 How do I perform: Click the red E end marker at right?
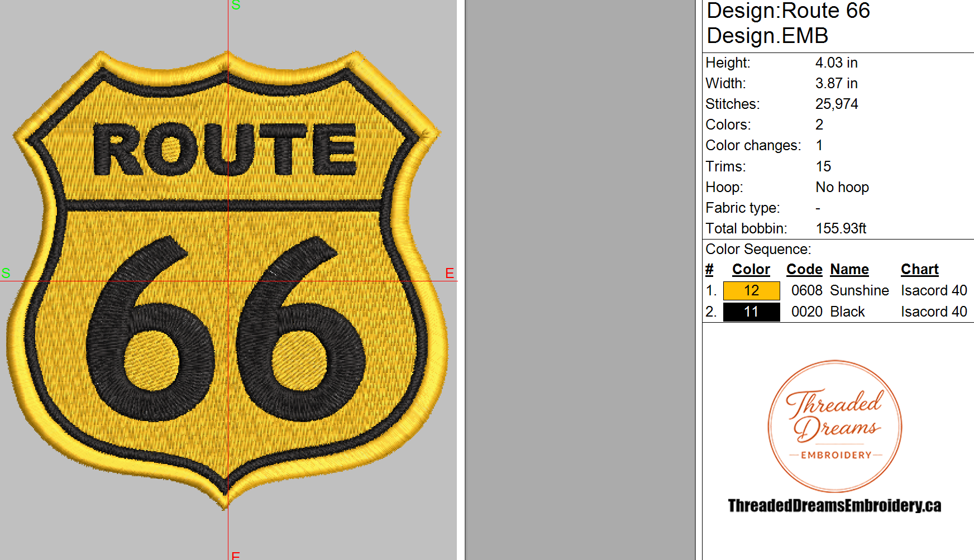pos(450,273)
